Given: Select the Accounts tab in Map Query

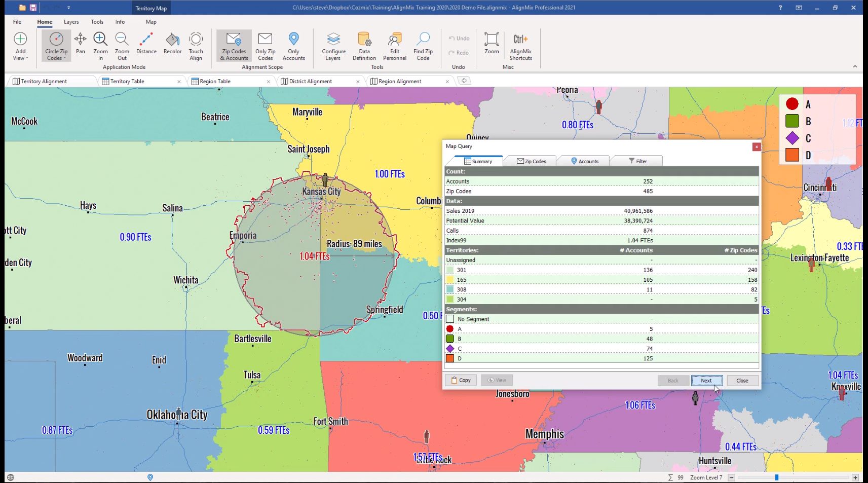Looking at the screenshot, I should click(584, 161).
